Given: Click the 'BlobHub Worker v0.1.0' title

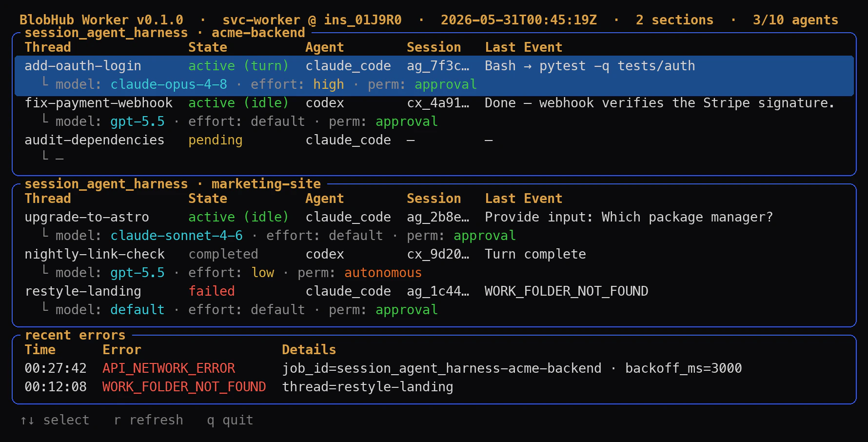Looking at the screenshot, I should [x=101, y=20].
